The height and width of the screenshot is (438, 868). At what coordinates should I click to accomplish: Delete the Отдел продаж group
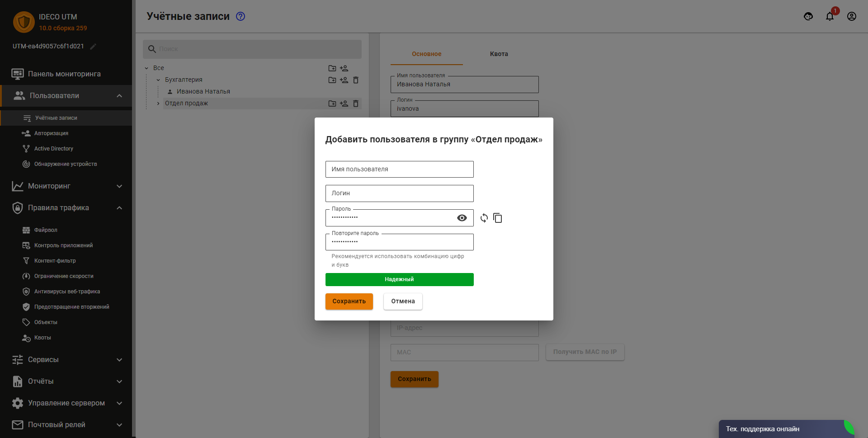click(356, 104)
